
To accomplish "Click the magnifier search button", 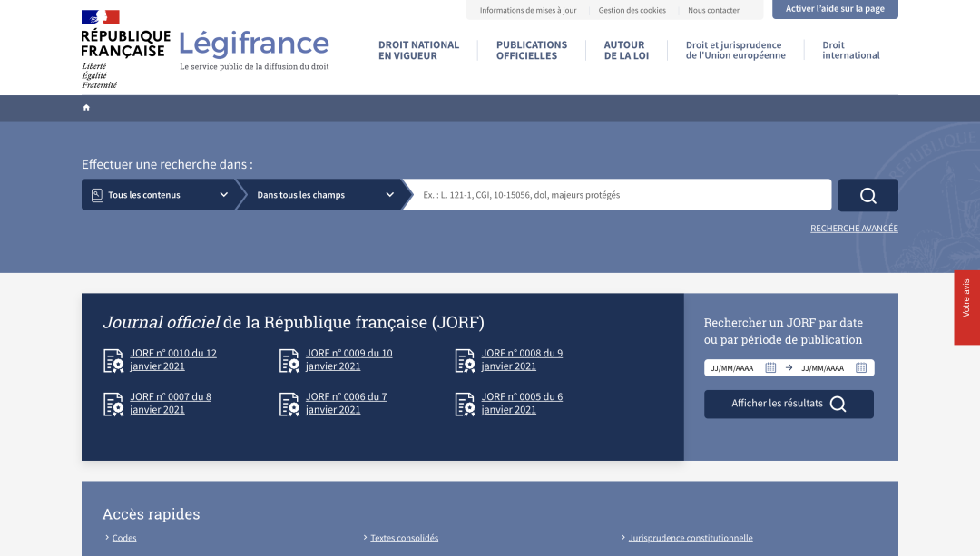I will point(867,195).
